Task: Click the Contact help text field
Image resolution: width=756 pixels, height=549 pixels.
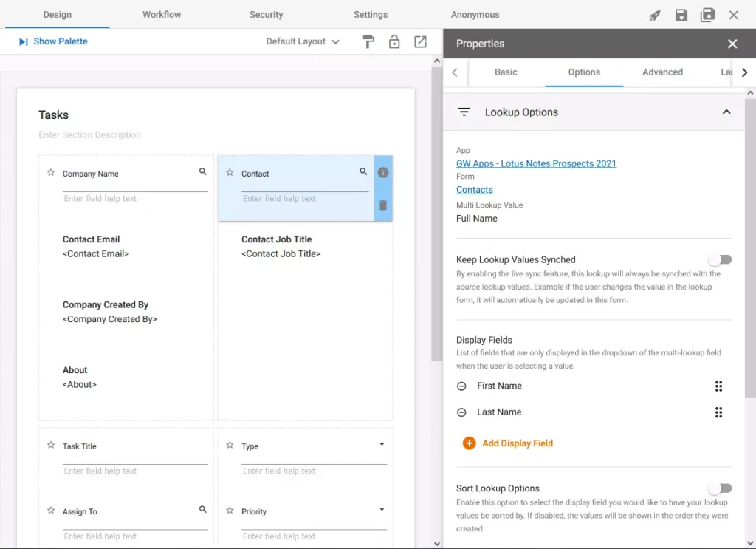Action: 305,198
